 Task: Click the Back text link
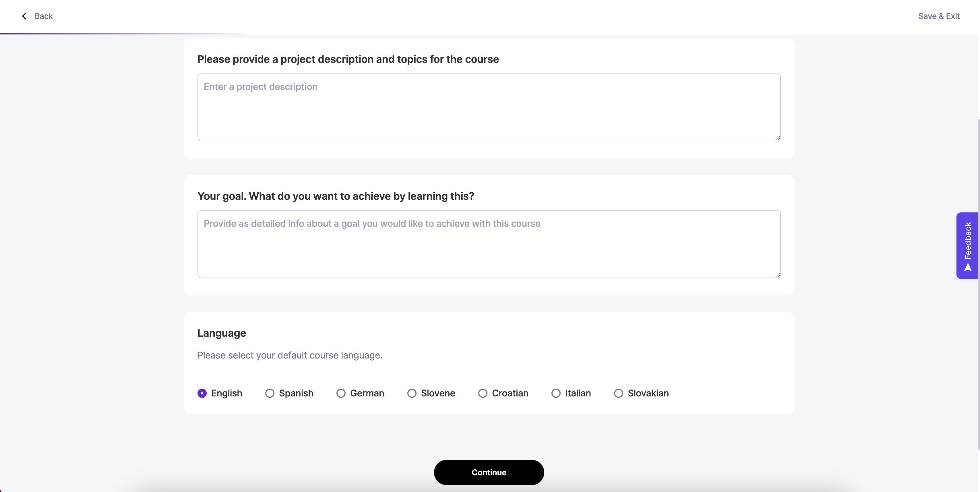click(43, 16)
